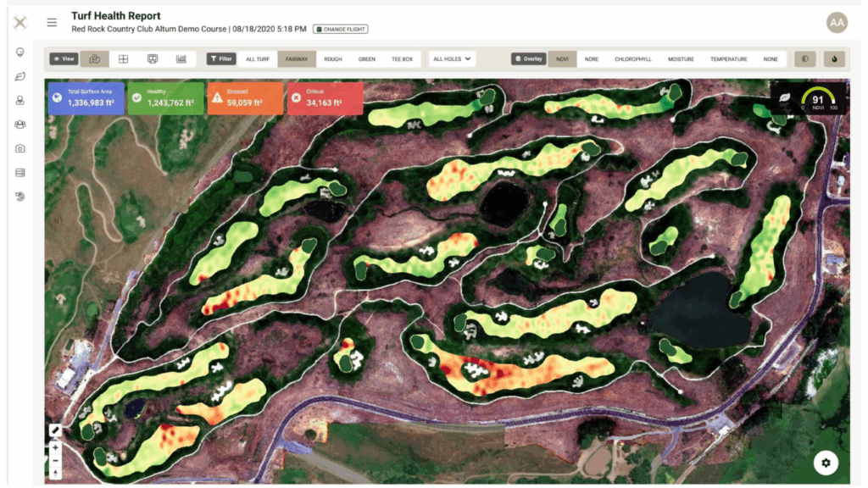The height and width of the screenshot is (488, 868).
Task: Open the chart/histogram view icon
Action: [x=183, y=58]
